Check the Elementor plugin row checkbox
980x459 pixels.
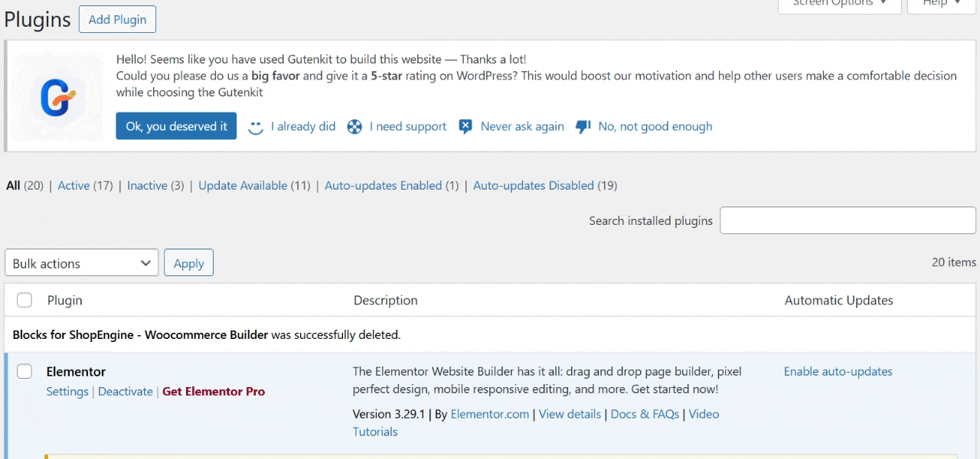(x=24, y=371)
